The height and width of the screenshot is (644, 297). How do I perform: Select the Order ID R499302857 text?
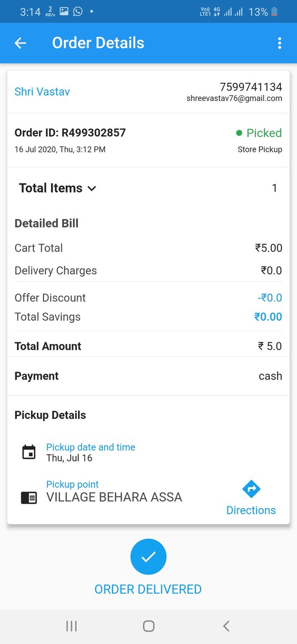(x=70, y=133)
